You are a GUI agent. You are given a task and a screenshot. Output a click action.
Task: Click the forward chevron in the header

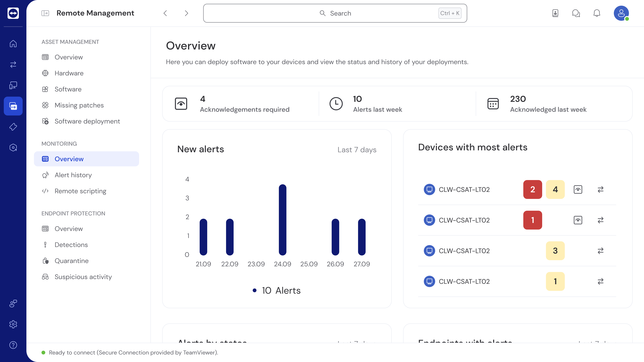point(186,13)
